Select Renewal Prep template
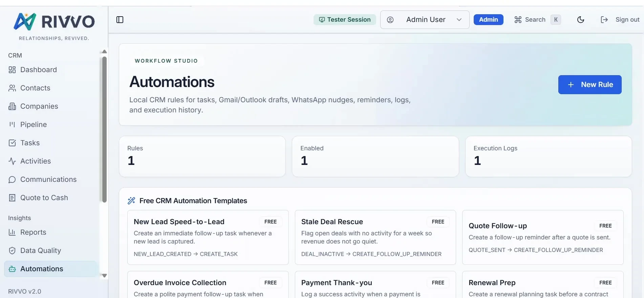 pyautogui.click(x=543, y=284)
